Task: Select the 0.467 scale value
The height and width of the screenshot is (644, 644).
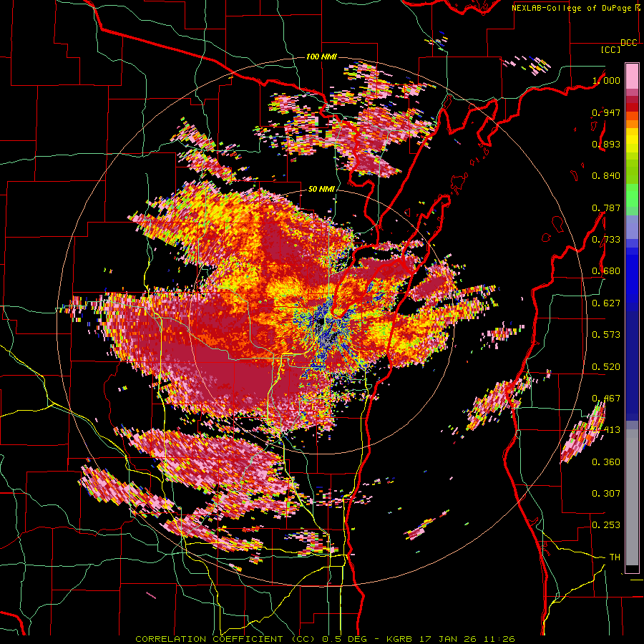Action: point(606,399)
